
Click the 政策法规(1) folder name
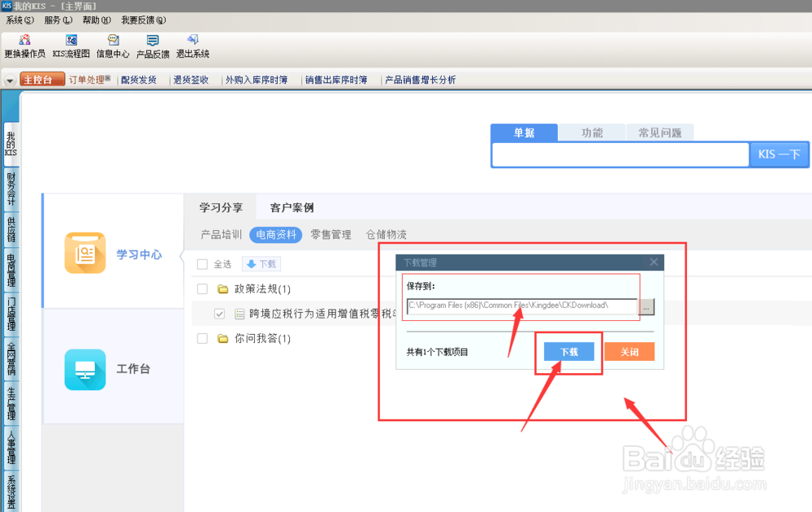click(x=262, y=289)
